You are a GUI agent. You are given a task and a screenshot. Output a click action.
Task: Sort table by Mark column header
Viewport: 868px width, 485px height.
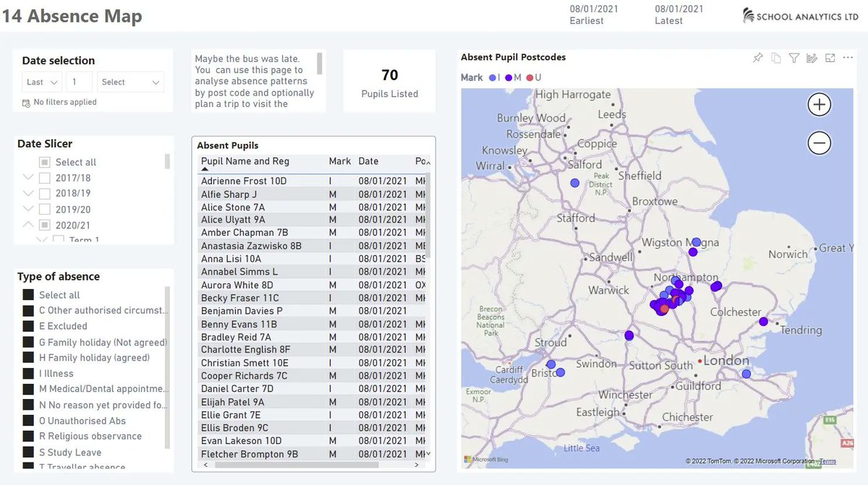[340, 161]
